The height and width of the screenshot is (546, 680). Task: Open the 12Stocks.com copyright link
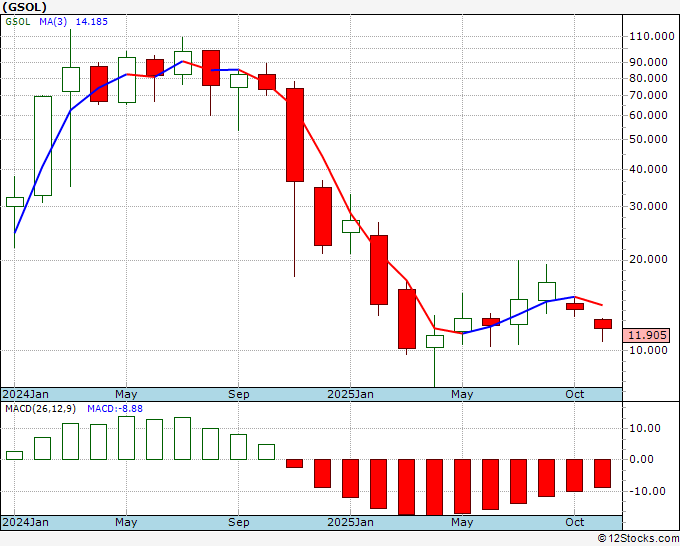[638, 539]
